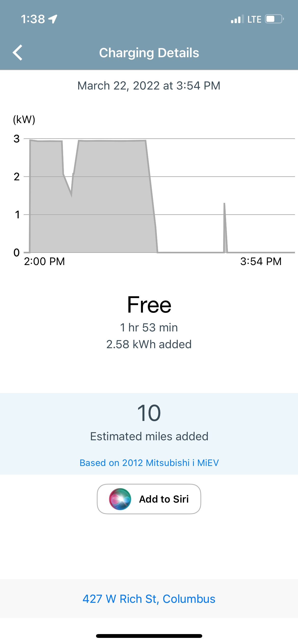Tap the home indicator bar
This screenshot has height=644, width=298.
pos(149,636)
